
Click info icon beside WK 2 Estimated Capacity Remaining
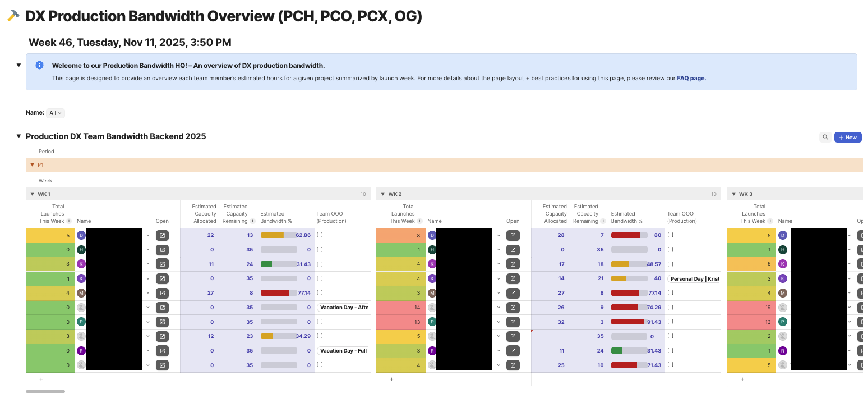click(x=603, y=221)
